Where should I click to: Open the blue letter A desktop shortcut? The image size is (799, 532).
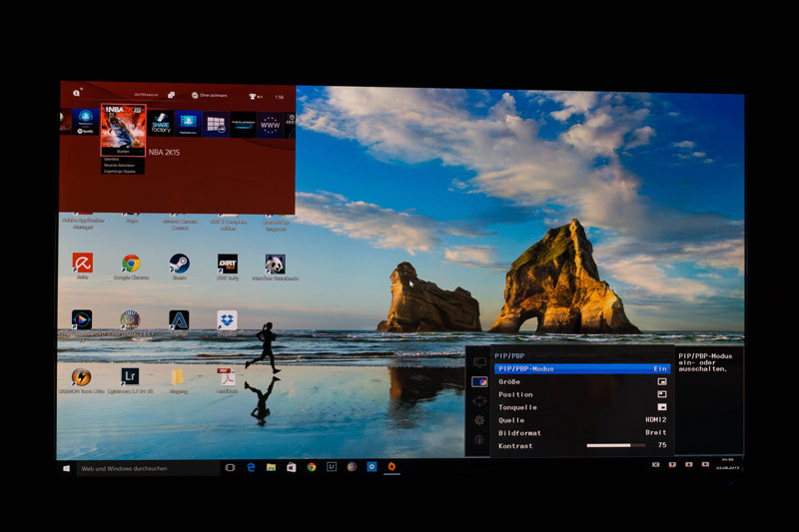(179, 320)
